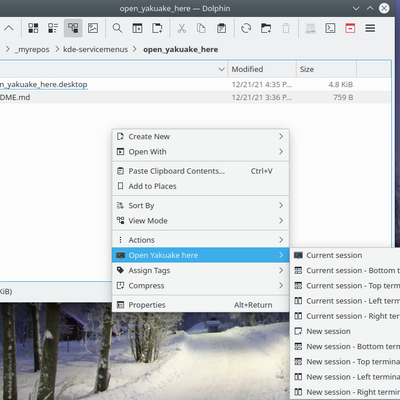400x400 pixels.
Task: Open terminal panel icon
Action: (x=330, y=28)
